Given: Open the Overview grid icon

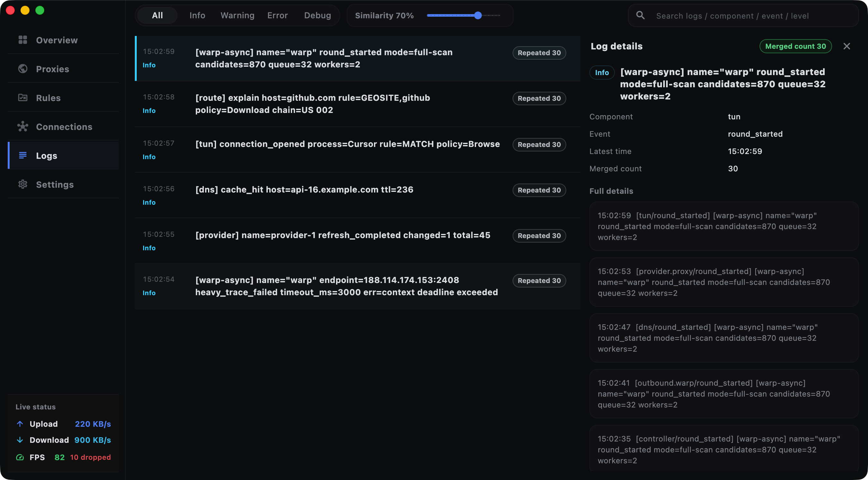Looking at the screenshot, I should [22, 40].
